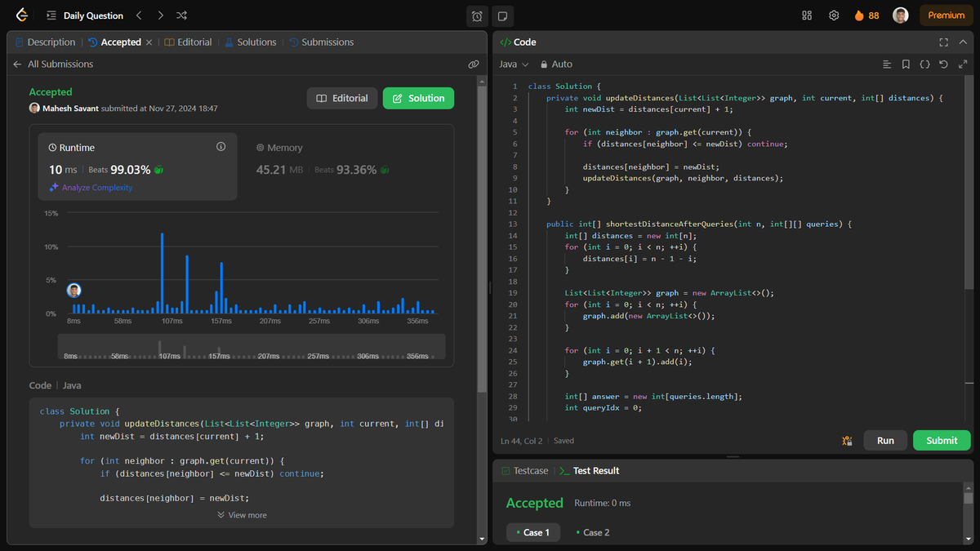The width and height of the screenshot is (980, 551).
Task: Click the curly braces icon in code toolbar
Action: click(x=924, y=64)
